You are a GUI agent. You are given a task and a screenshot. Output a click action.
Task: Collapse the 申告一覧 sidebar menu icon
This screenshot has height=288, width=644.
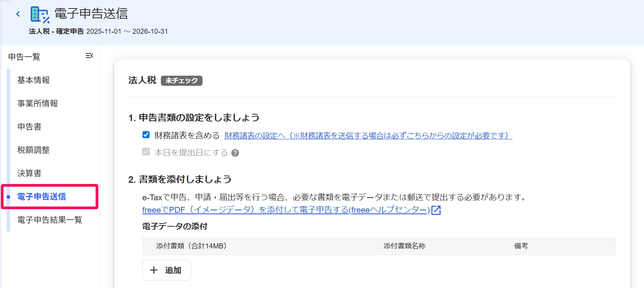[x=89, y=56]
